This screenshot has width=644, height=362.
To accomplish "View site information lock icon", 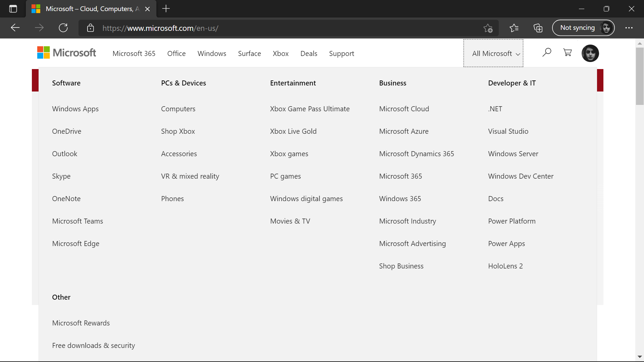I will pyautogui.click(x=90, y=28).
